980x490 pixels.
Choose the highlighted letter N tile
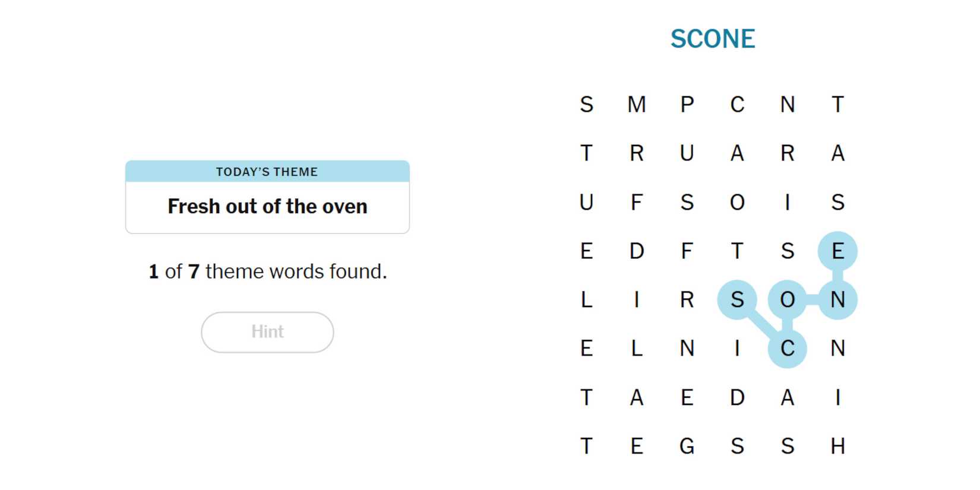pyautogui.click(x=837, y=300)
